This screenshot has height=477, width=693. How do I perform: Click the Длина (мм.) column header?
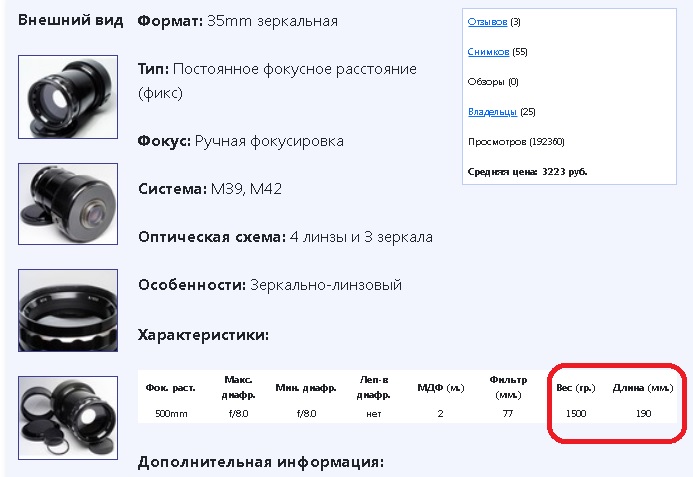click(643, 388)
